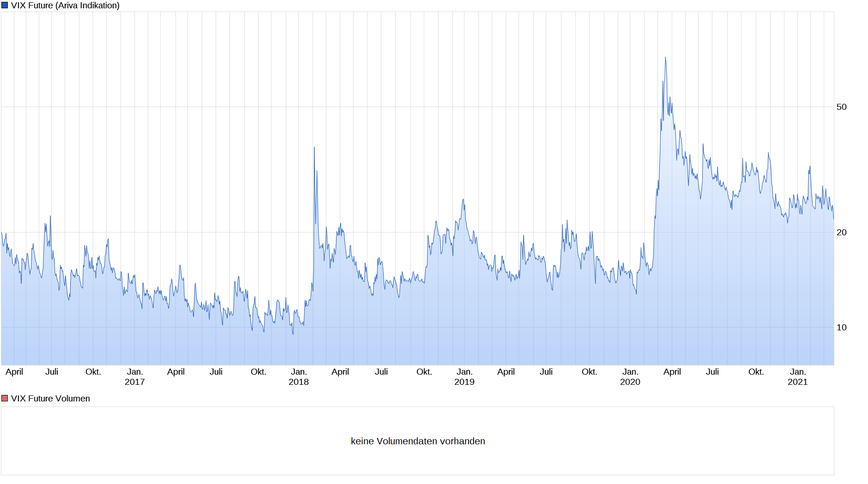Select the 2020 year label on the time axis
The height and width of the screenshot is (484, 868).
(630, 382)
